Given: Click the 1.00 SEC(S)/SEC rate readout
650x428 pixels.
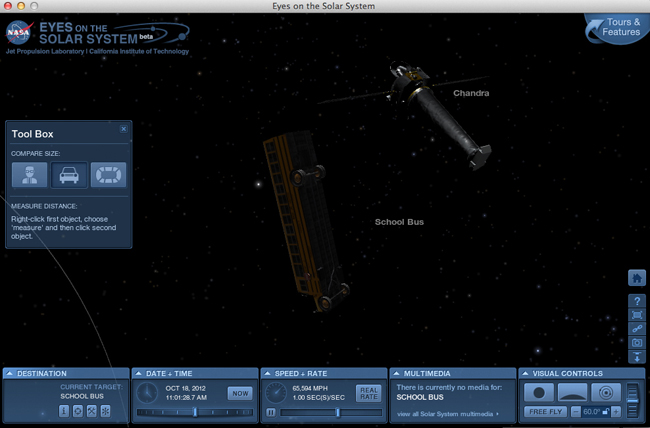Looking at the screenshot, I should coord(318,398).
